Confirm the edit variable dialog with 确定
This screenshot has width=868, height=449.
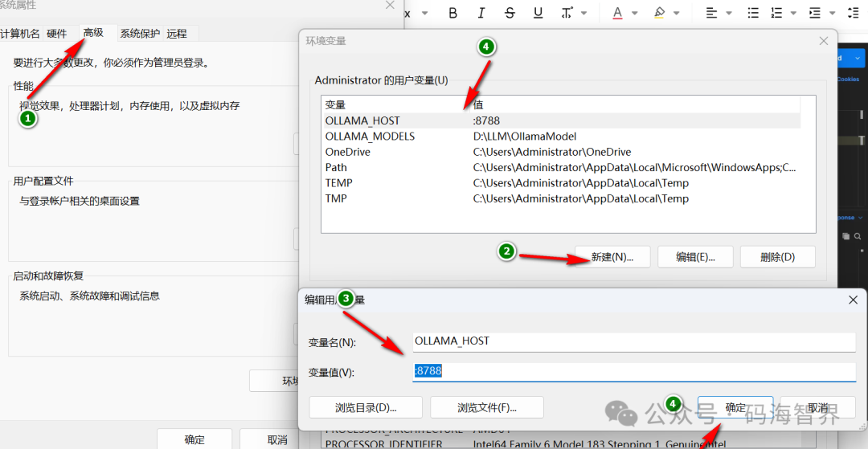735,407
